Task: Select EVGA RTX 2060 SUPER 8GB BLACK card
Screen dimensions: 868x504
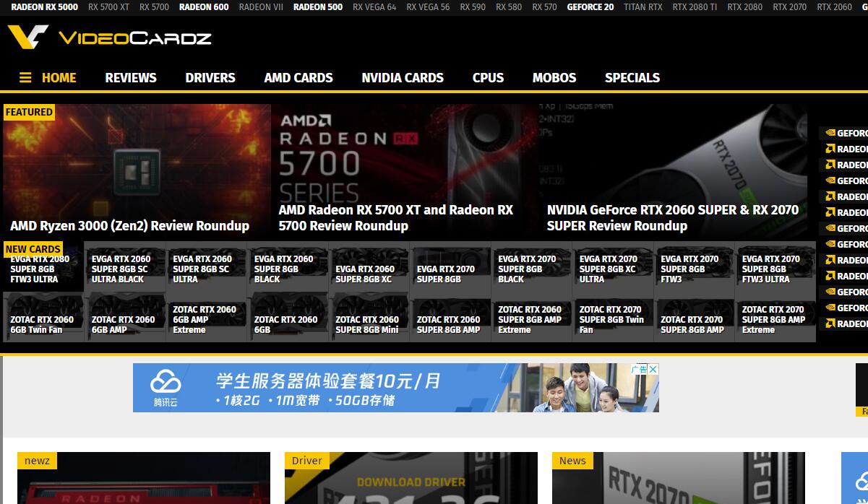Action: 288,266
